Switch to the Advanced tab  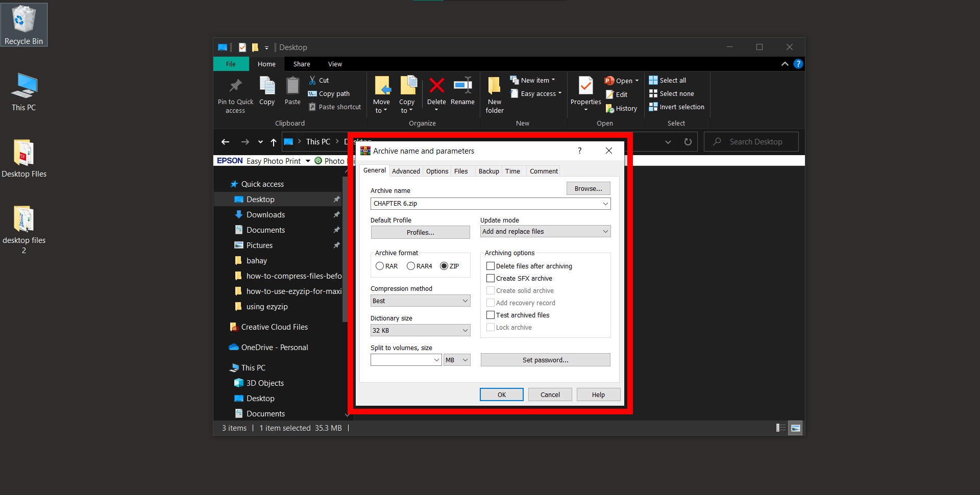pyautogui.click(x=406, y=171)
